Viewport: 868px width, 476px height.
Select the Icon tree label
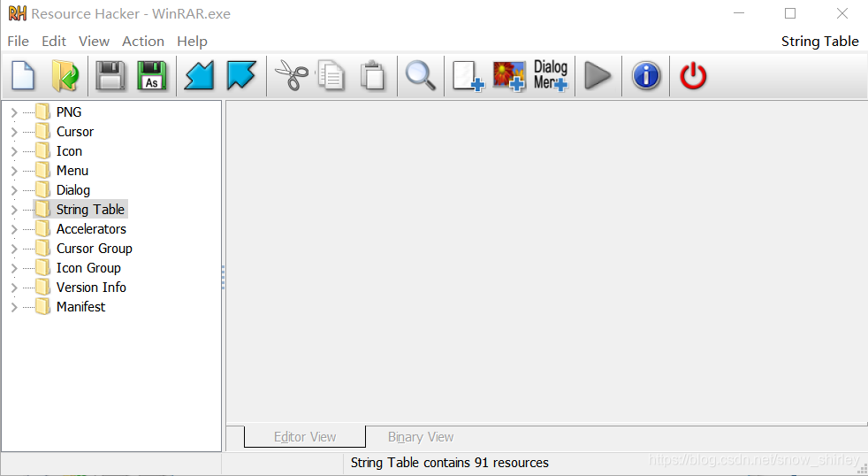[69, 150]
